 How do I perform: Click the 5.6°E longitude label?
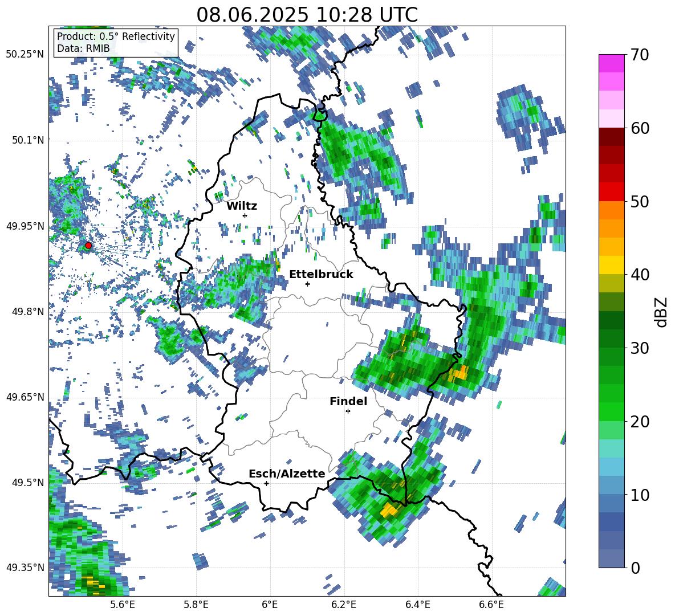(123, 605)
